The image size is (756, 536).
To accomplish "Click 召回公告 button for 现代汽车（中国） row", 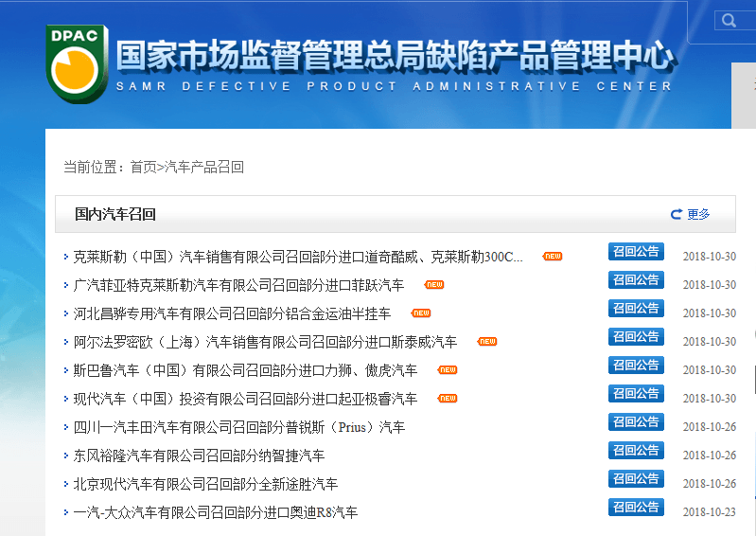I will click(x=636, y=394).
